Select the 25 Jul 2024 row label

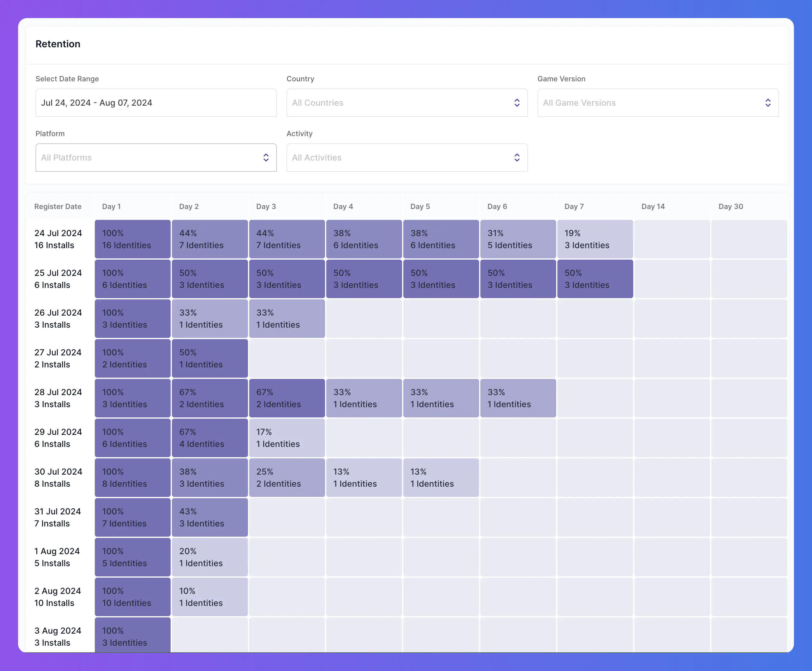pyautogui.click(x=58, y=279)
